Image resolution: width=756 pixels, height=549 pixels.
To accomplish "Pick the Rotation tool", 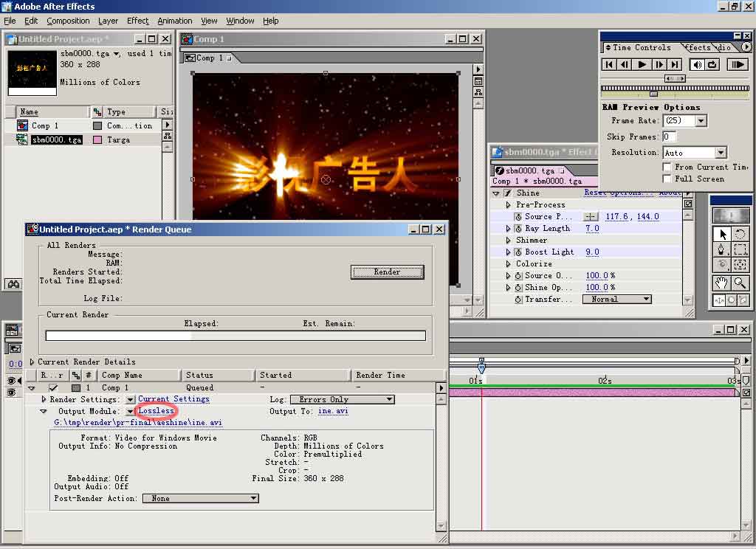I will pos(740,234).
